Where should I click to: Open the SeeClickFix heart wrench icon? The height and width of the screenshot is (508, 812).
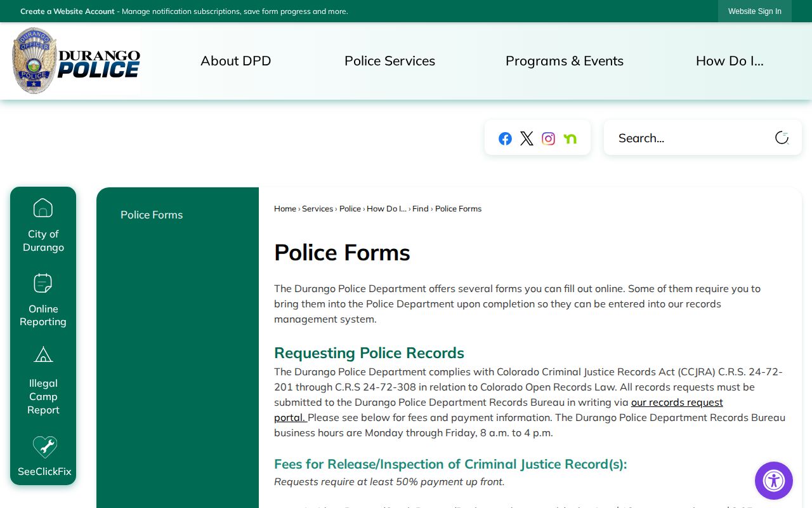[x=44, y=447]
